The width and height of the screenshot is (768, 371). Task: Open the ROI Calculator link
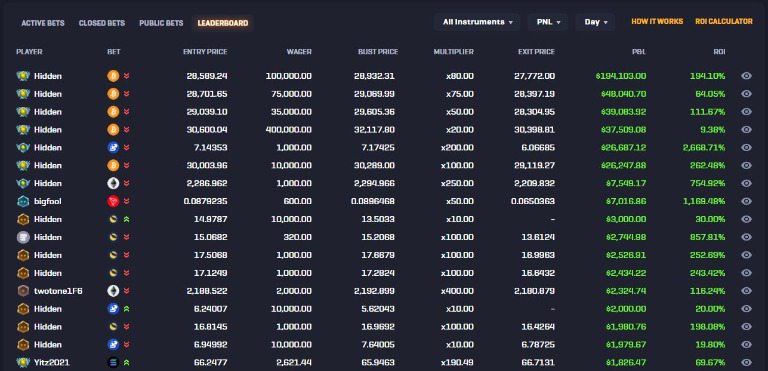(723, 22)
